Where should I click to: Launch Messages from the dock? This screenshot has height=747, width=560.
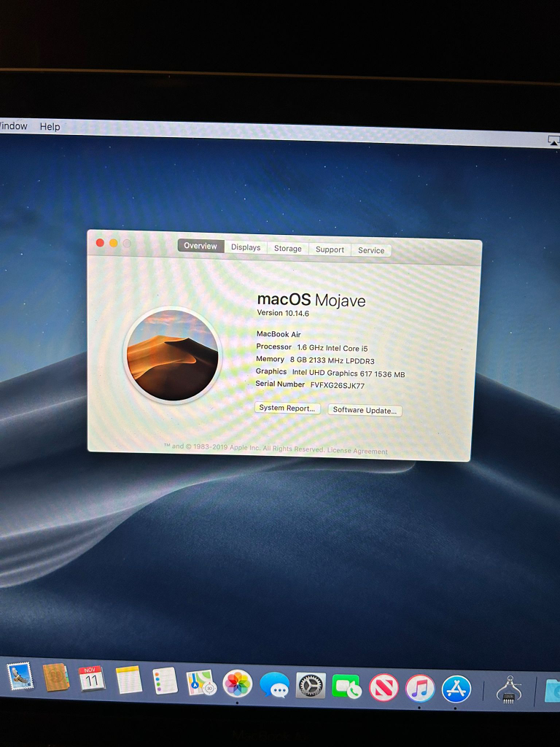click(x=274, y=685)
